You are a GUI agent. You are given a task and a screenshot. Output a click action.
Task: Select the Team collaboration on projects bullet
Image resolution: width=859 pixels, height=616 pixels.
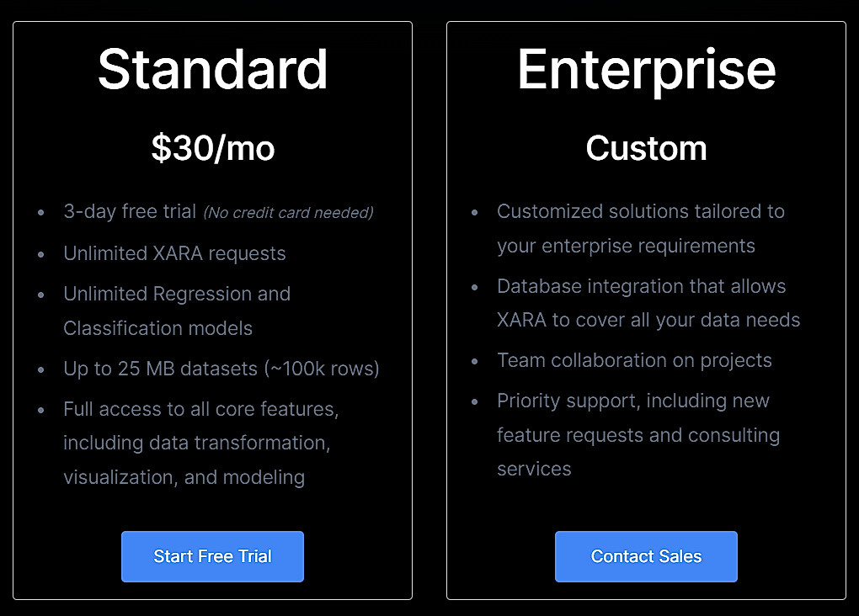coord(634,360)
